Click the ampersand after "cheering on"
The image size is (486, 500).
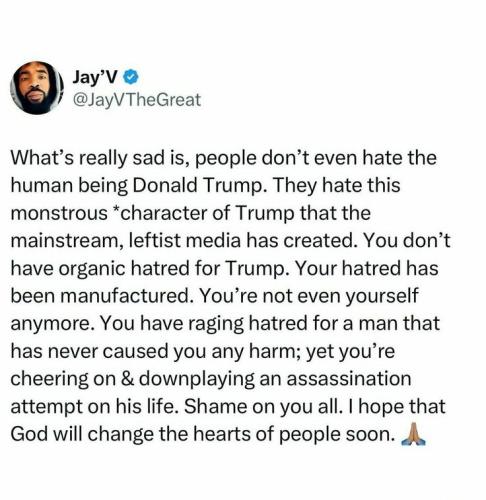pos(127,379)
